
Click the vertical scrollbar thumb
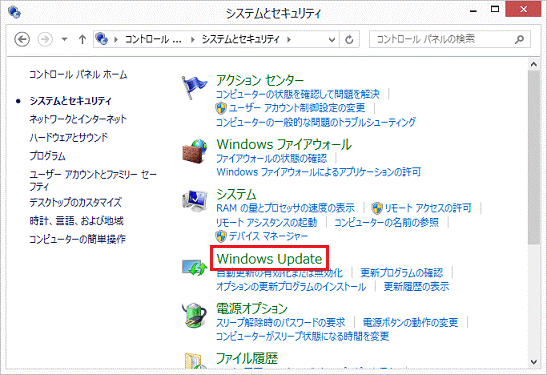pyautogui.click(x=534, y=157)
